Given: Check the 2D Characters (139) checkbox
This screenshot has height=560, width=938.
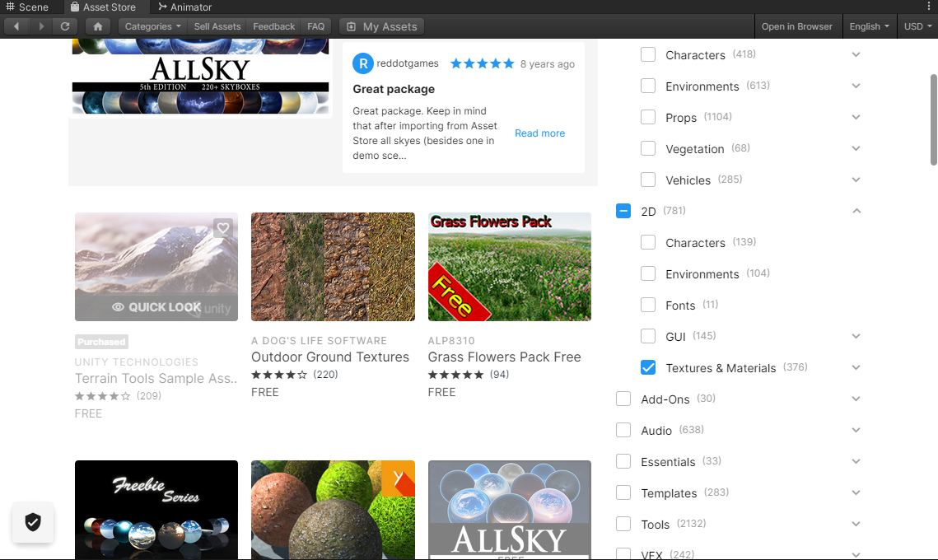Looking at the screenshot, I should (x=648, y=242).
